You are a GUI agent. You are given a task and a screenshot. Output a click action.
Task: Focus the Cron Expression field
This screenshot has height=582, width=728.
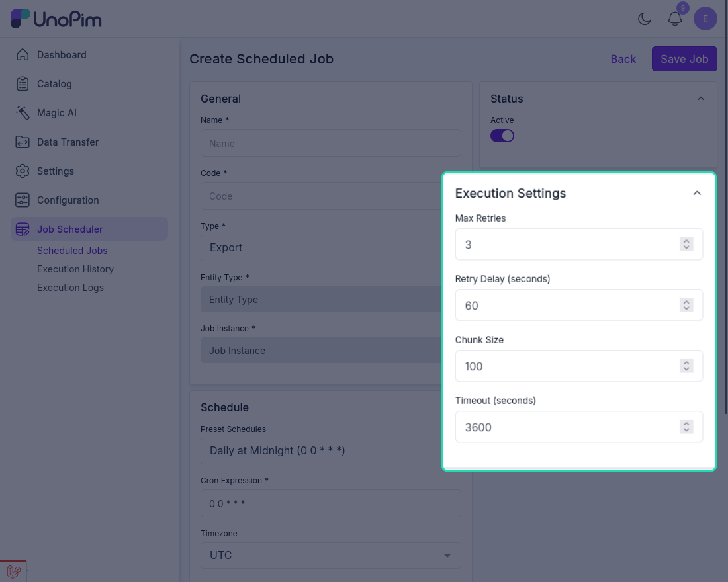[330, 503]
